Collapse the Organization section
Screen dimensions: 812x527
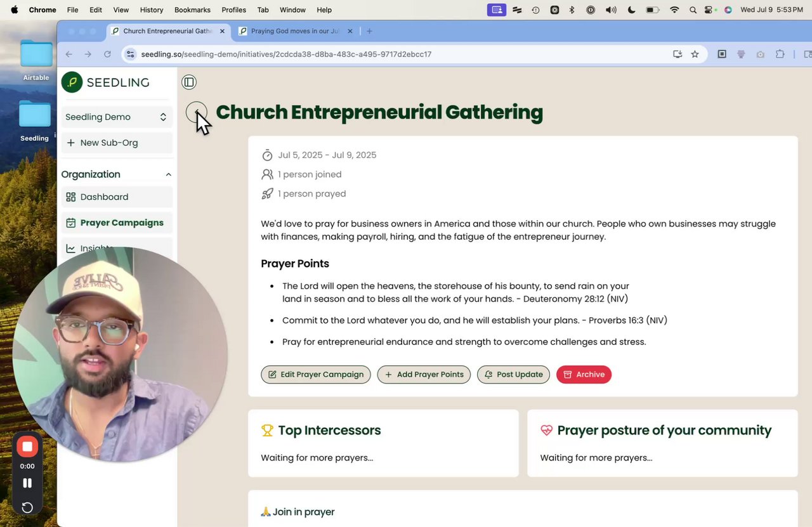coord(168,174)
